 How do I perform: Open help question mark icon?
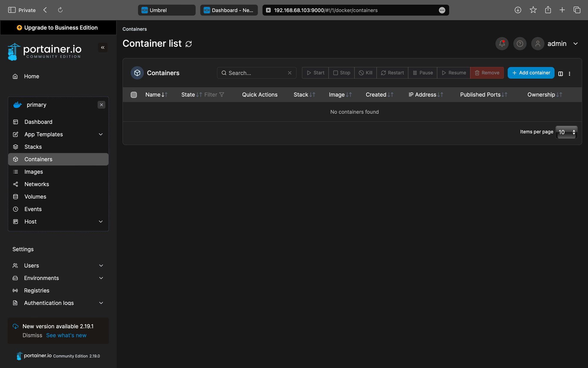point(520,44)
